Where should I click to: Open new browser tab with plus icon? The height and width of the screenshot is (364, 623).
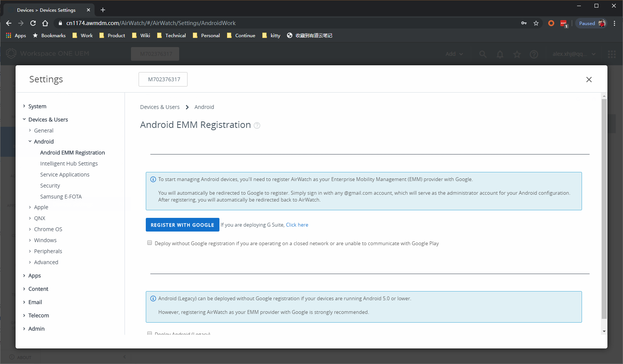coord(103,10)
